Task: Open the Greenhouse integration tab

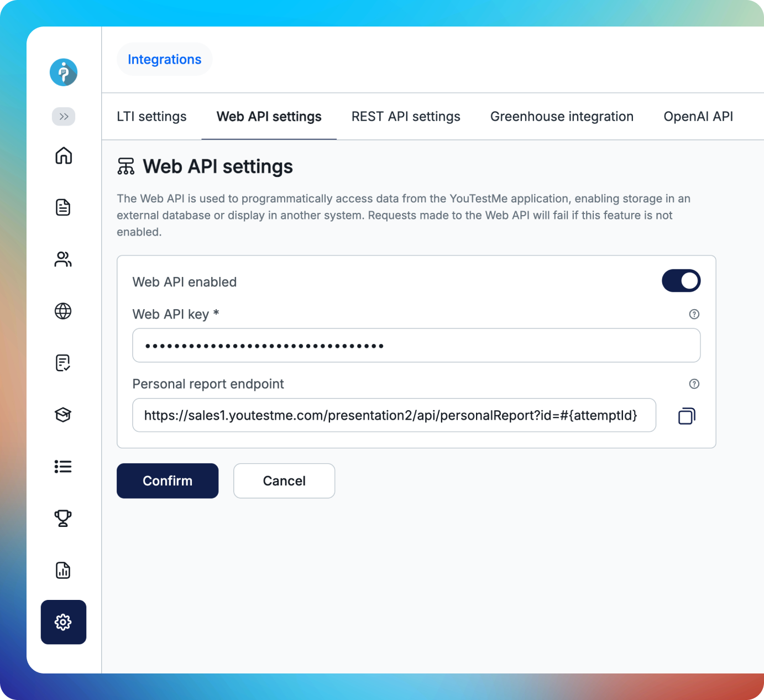Action: [561, 117]
